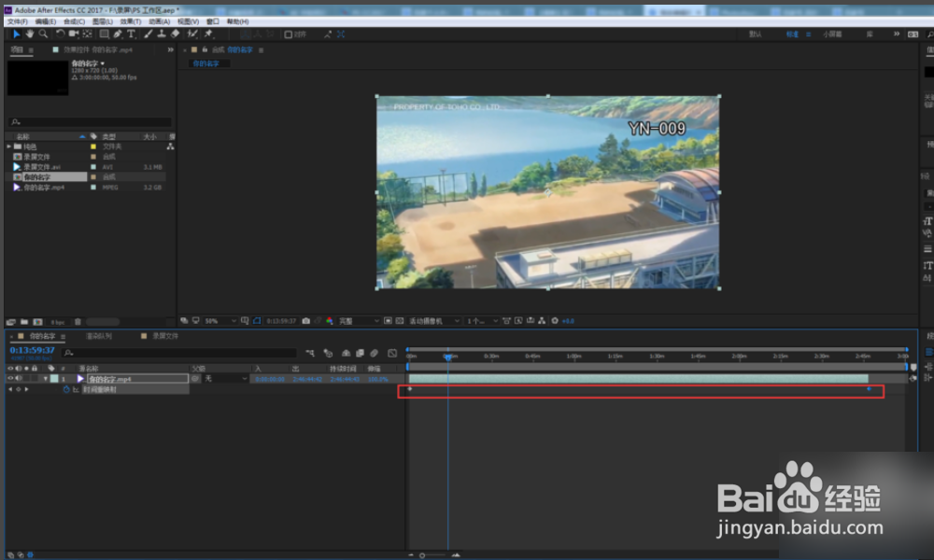Select the Pen tool
The image size is (934, 560).
[x=118, y=34]
